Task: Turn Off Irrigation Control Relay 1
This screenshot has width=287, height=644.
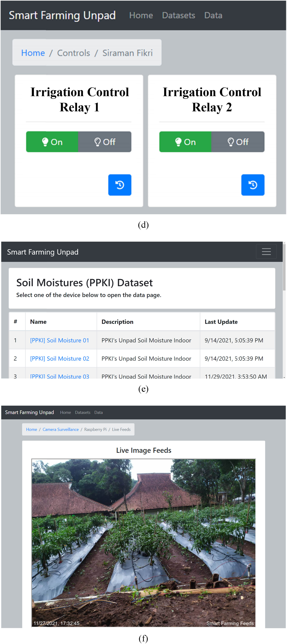Action: [x=105, y=142]
